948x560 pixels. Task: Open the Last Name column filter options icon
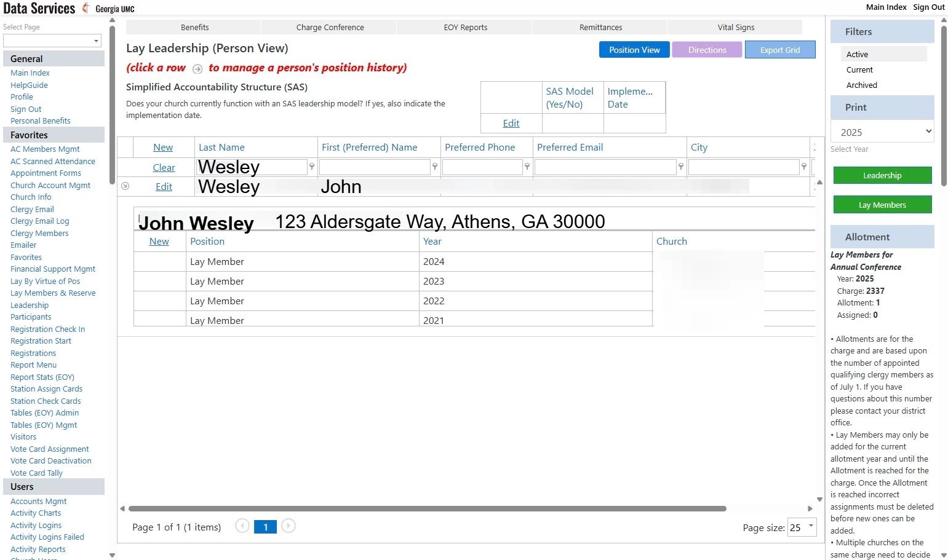(312, 167)
